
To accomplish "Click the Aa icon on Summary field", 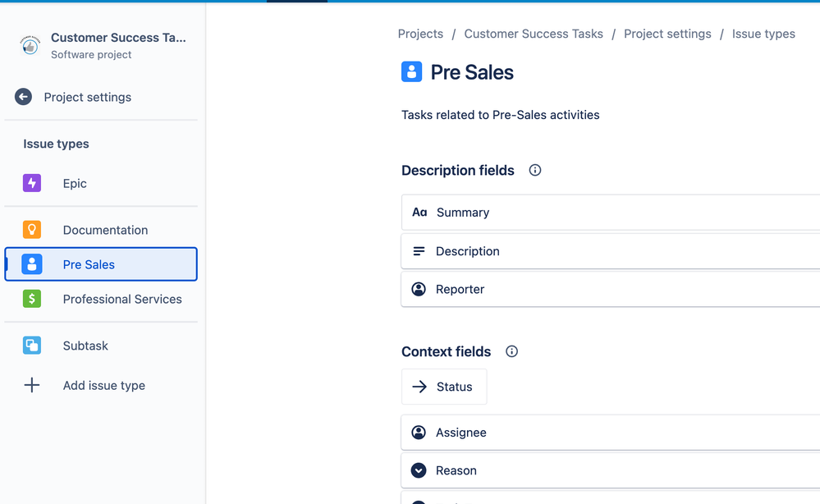I will pyautogui.click(x=419, y=213).
